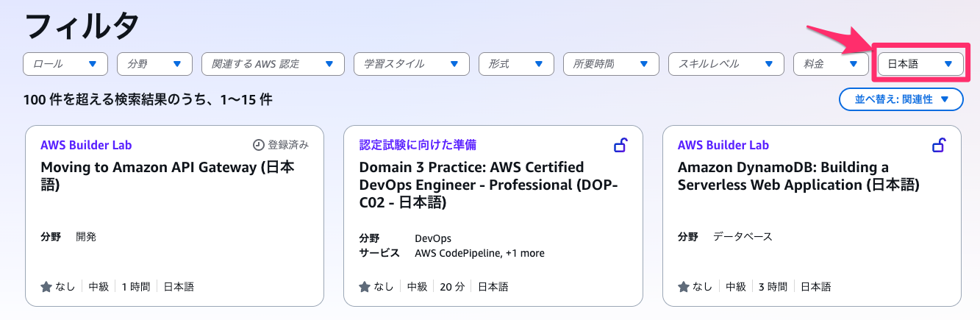Click the 並べ替え: 関連性 sort button
This screenshot has width=980, height=320.
[901, 99]
